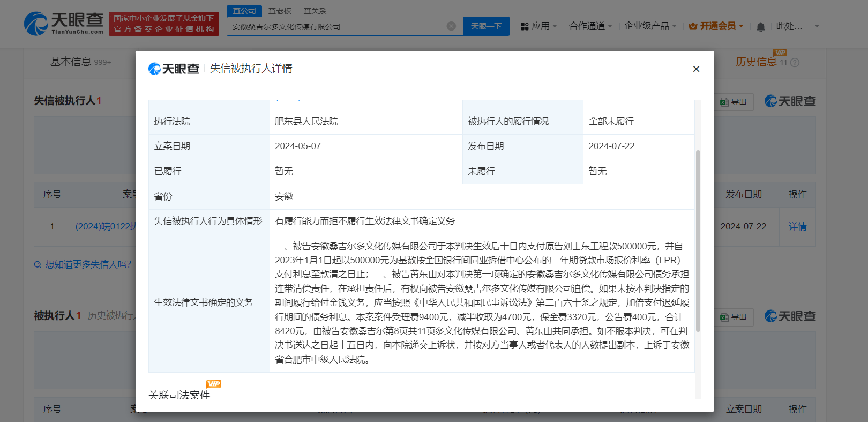Viewport: 868px width, 422px height.
Task: Click 开通会员 crown membership link
Action: pyautogui.click(x=716, y=26)
